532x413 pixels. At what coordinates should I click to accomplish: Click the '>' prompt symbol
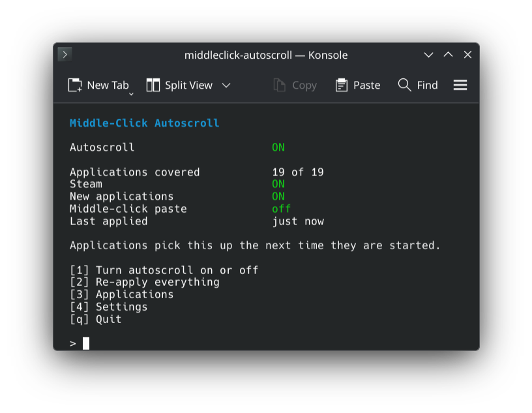click(x=72, y=344)
